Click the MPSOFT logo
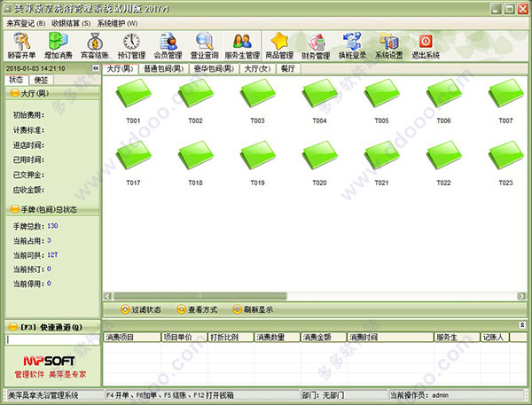Screen dimensions: 532x405 pyautogui.click(x=49, y=361)
